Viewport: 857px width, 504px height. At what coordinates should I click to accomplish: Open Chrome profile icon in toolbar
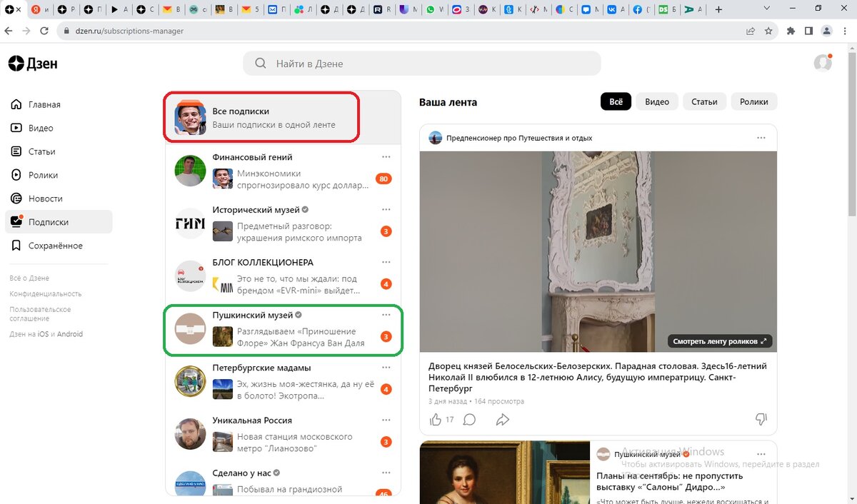pyautogui.click(x=827, y=31)
